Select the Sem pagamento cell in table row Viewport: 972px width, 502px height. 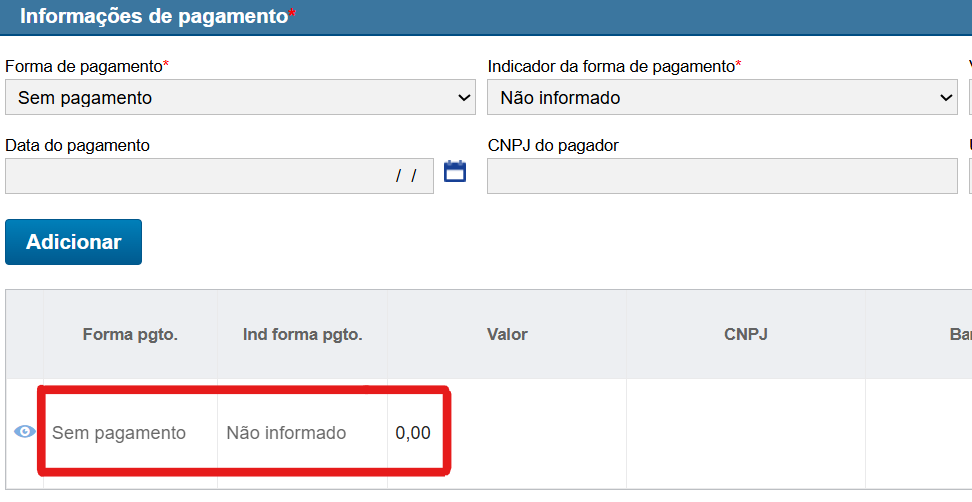point(119,433)
